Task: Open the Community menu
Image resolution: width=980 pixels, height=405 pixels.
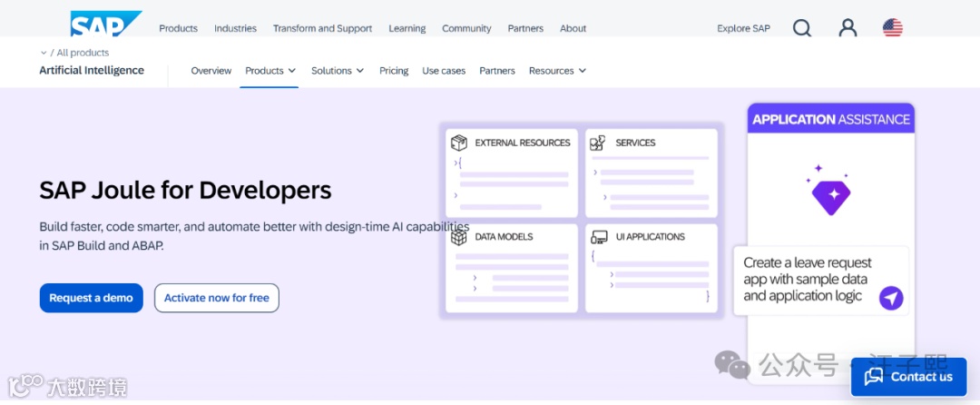Action: click(x=466, y=28)
